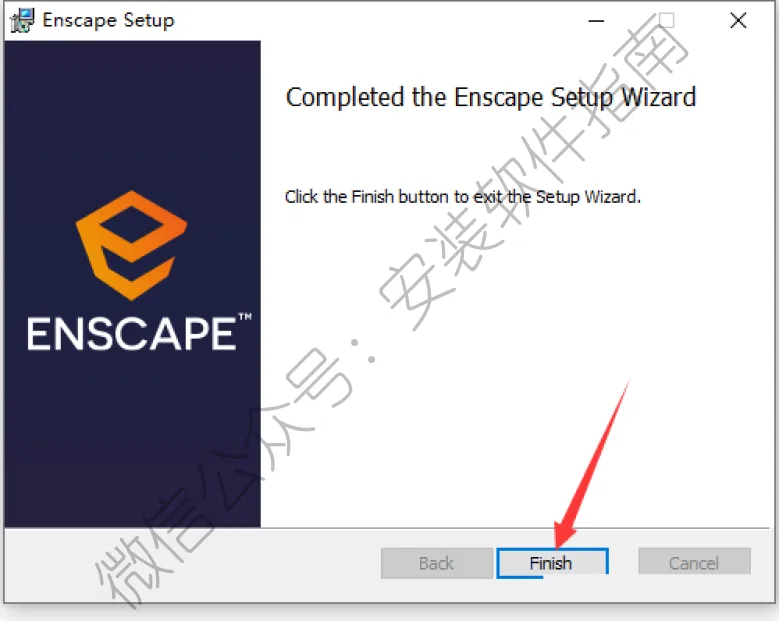The width and height of the screenshot is (779, 621).
Task: Close the Enscape Setup window
Action: pyautogui.click(x=738, y=20)
